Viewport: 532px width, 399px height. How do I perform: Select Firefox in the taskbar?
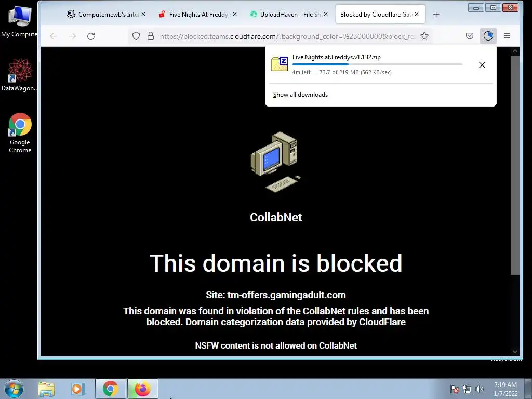pos(142,389)
